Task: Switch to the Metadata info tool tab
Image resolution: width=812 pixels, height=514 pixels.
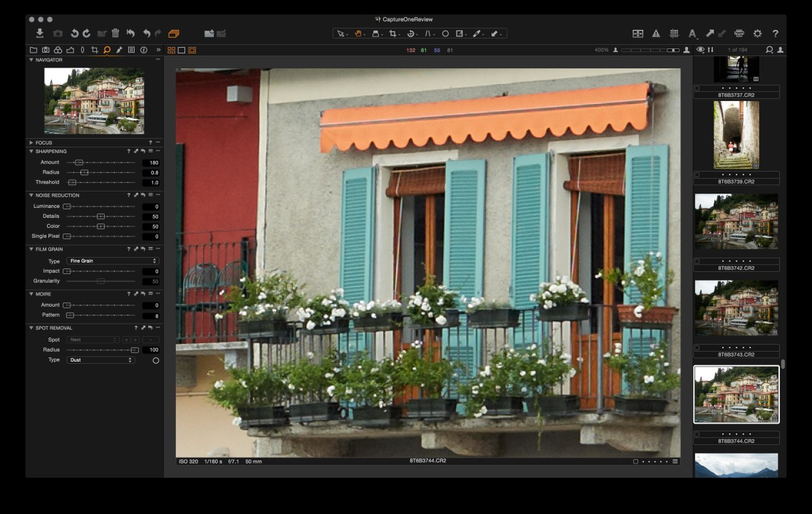Action: 143,50
